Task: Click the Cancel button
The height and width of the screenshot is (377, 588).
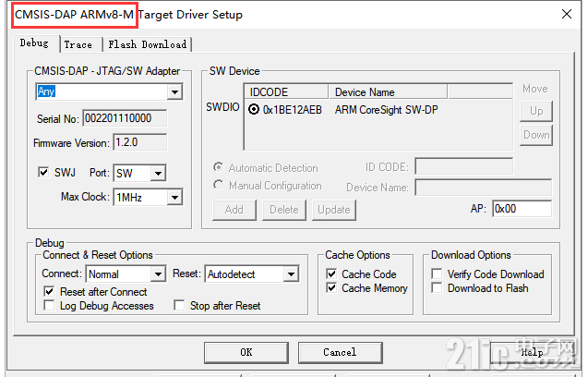Action: coord(340,352)
